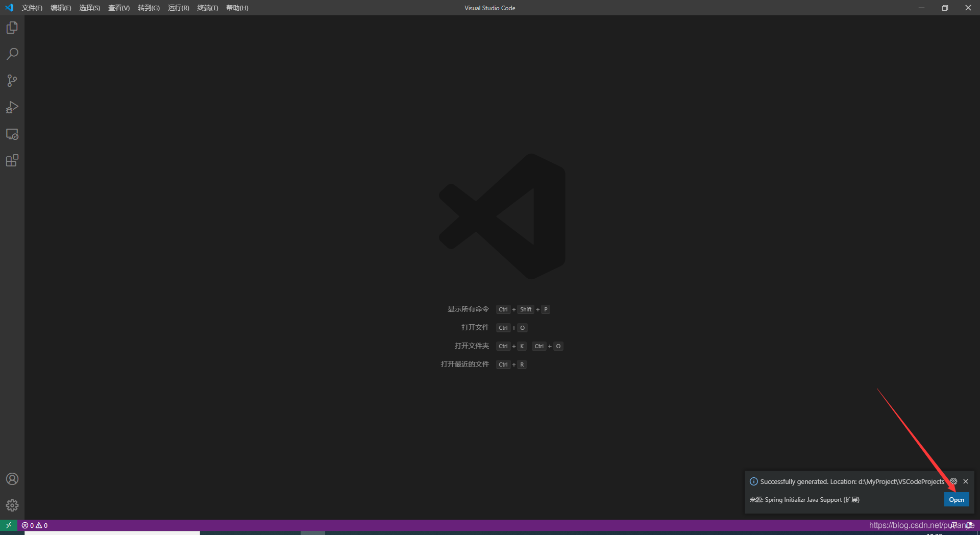
Task: Open the Run and Debug view icon
Action: point(12,107)
